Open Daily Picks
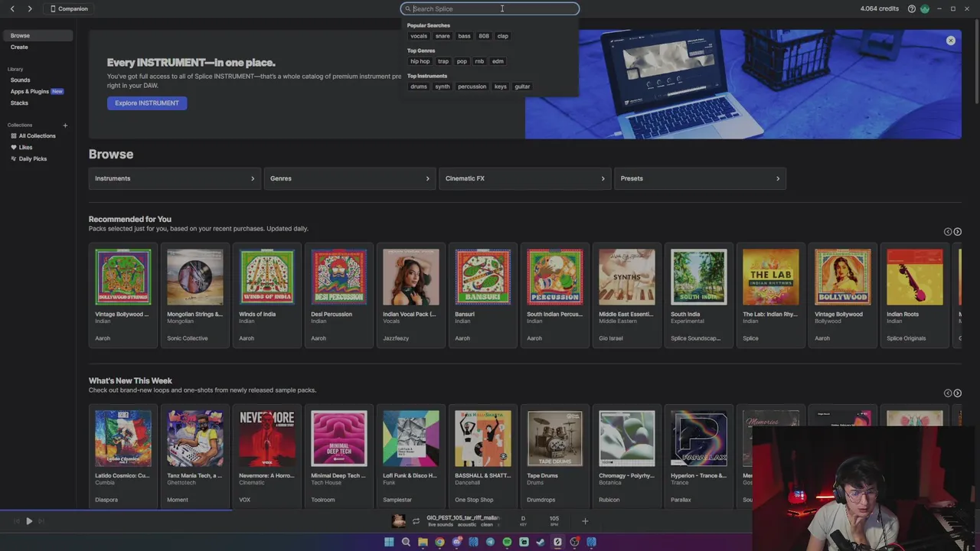980x551 pixels. [28, 158]
